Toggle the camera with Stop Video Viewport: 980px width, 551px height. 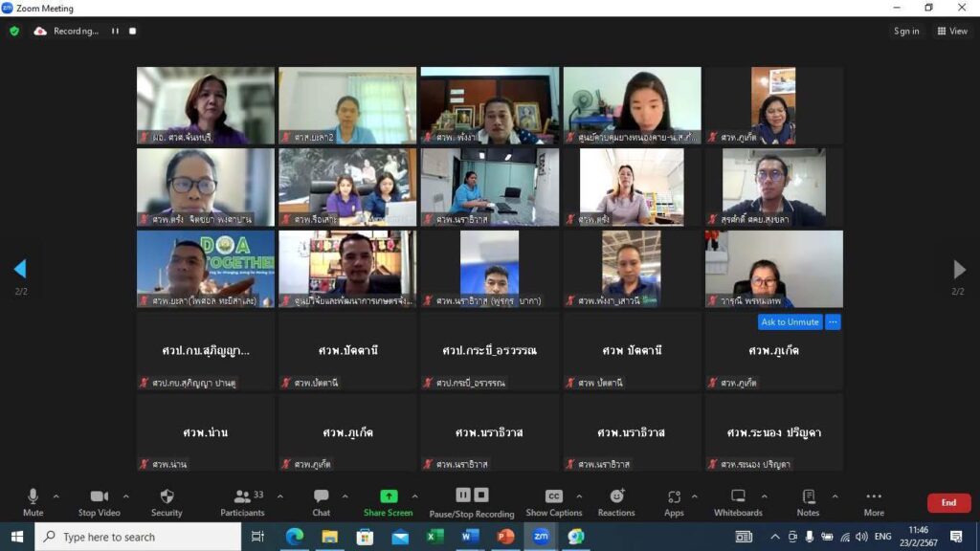pyautogui.click(x=99, y=501)
